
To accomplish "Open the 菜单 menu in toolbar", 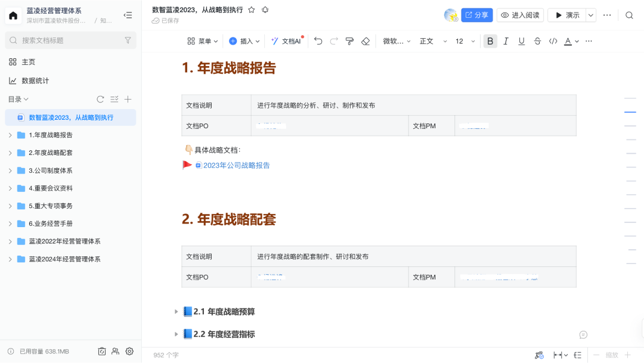I will pyautogui.click(x=203, y=41).
